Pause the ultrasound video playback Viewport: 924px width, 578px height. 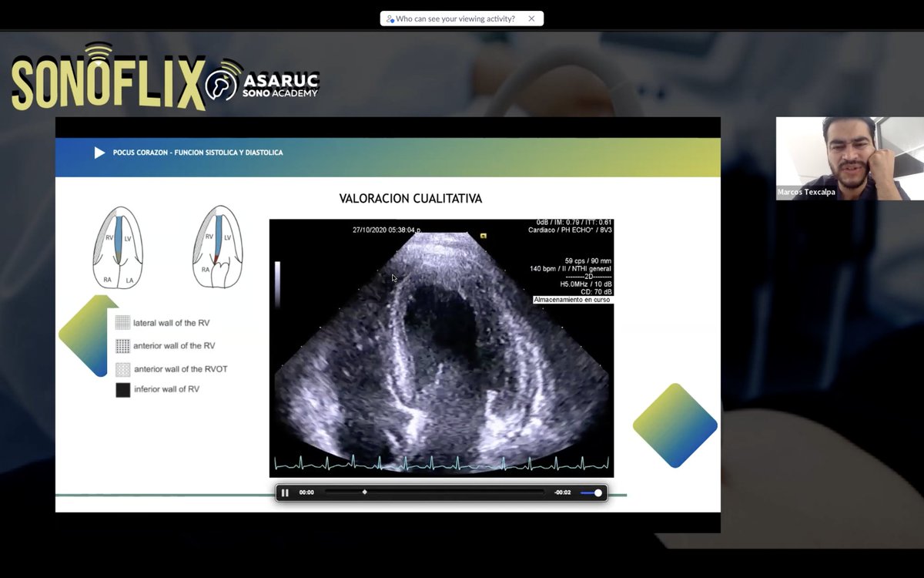point(286,492)
